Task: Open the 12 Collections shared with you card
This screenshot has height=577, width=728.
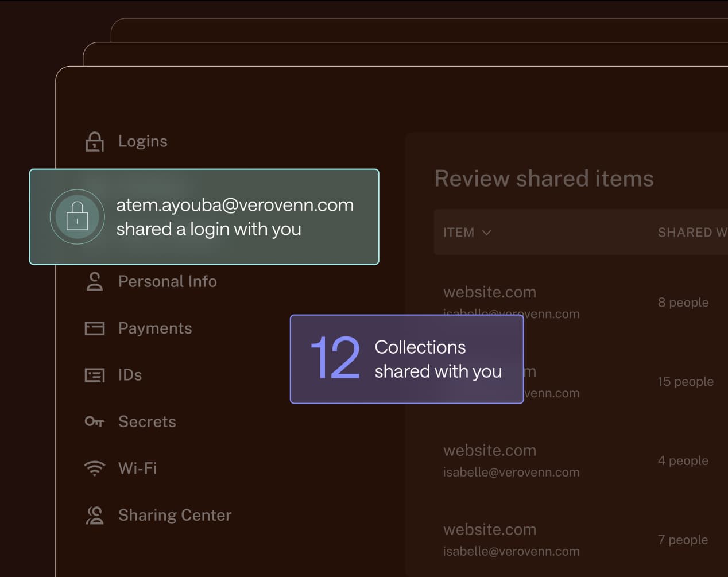Action: (x=406, y=359)
